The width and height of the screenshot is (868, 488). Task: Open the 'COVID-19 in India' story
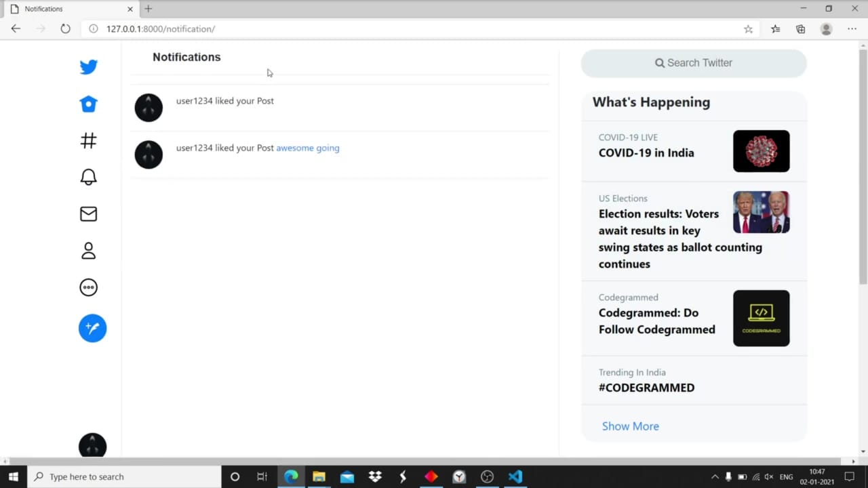(646, 153)
